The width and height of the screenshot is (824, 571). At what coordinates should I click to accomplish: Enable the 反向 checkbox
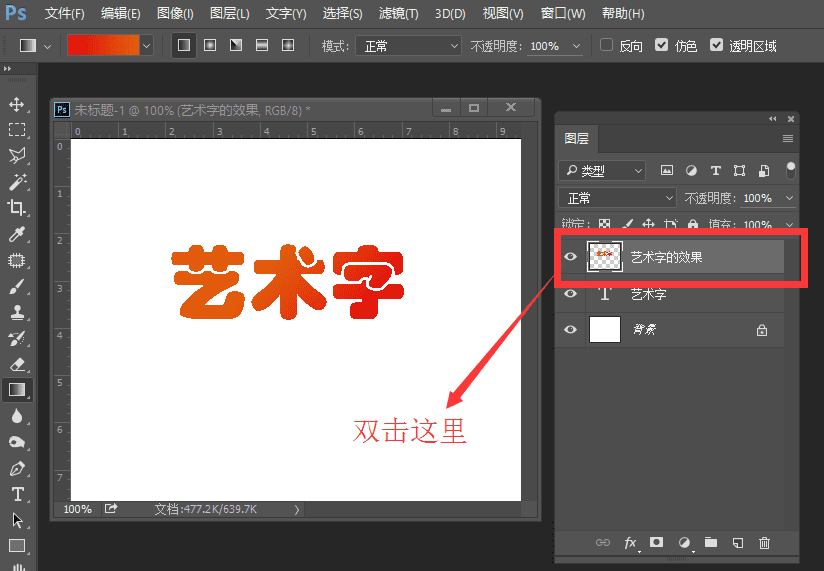[x=607, y=46]
